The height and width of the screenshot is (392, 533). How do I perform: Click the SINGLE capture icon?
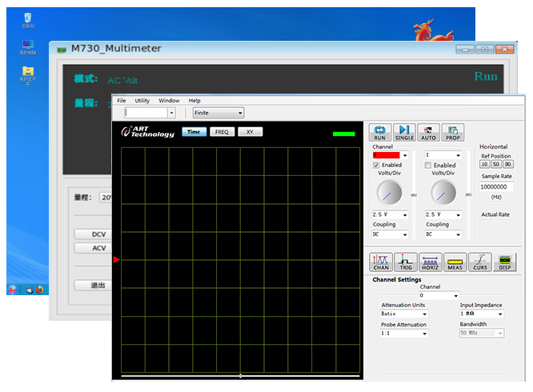pyautogui.click(x=404, y=133)
